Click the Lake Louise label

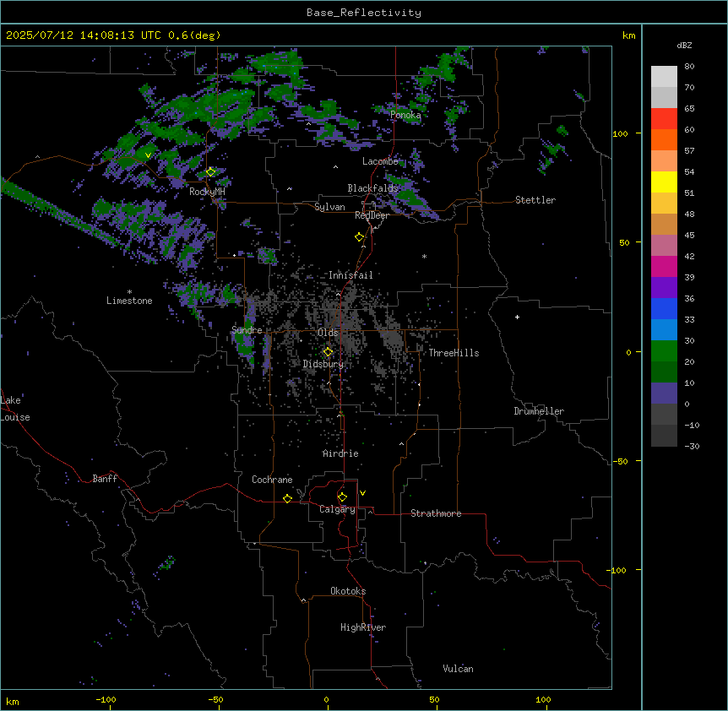15,409
